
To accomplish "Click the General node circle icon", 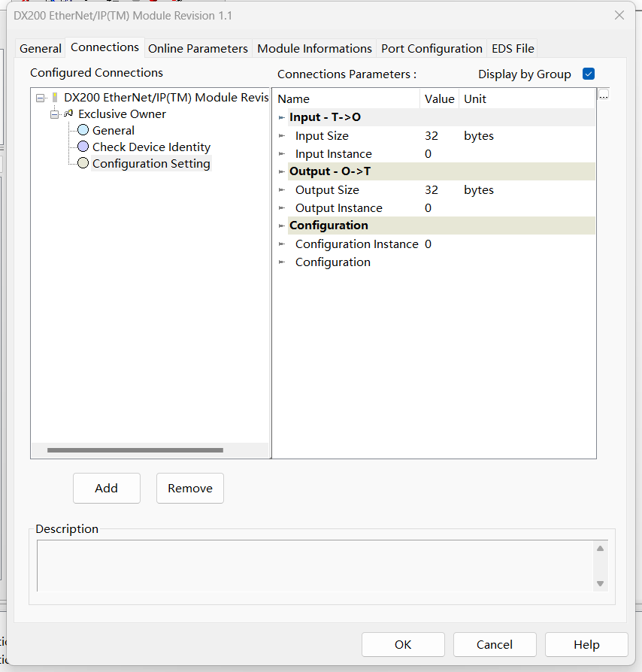I will pyautogui.click(x=83, y=131).
